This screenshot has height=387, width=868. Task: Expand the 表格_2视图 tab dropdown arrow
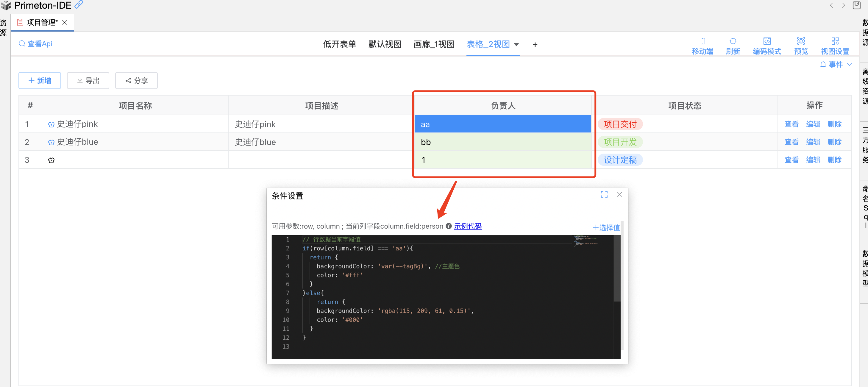(516, 44)
